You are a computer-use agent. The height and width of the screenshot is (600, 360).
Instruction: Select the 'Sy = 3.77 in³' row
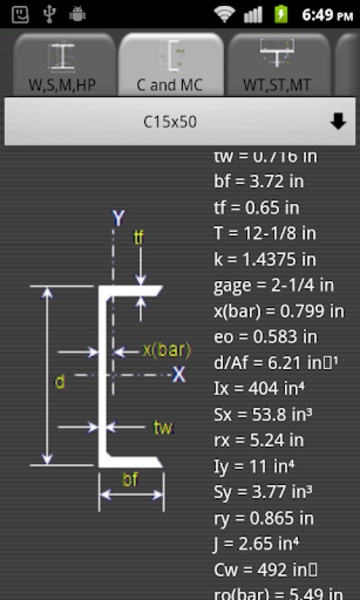(x=262, y=492)
